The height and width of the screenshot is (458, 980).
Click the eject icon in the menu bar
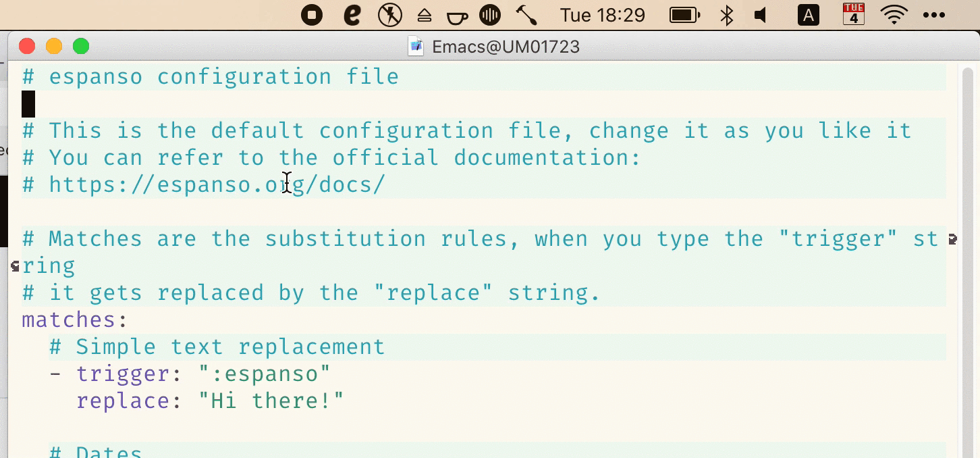point(424,14)
